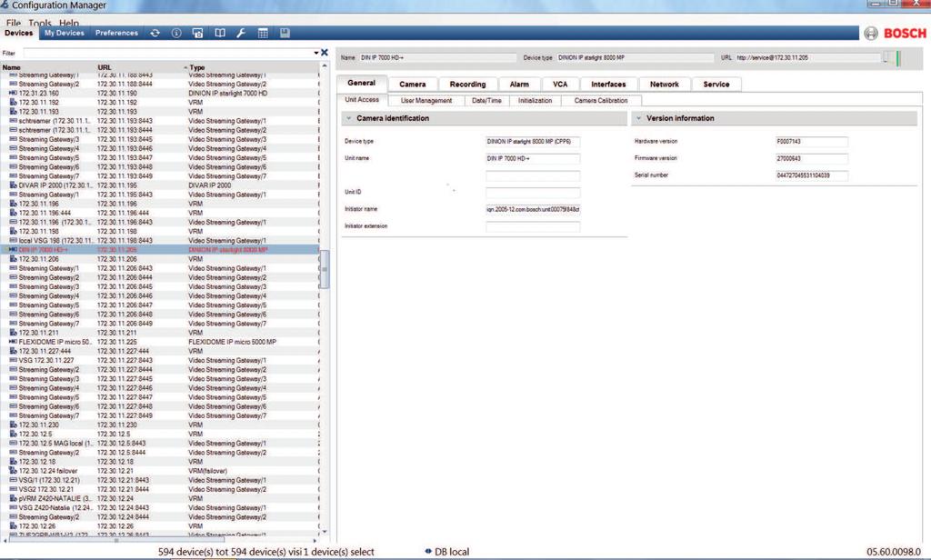
Task: Open the Camera tab
Action: click(x=412, y=85)
